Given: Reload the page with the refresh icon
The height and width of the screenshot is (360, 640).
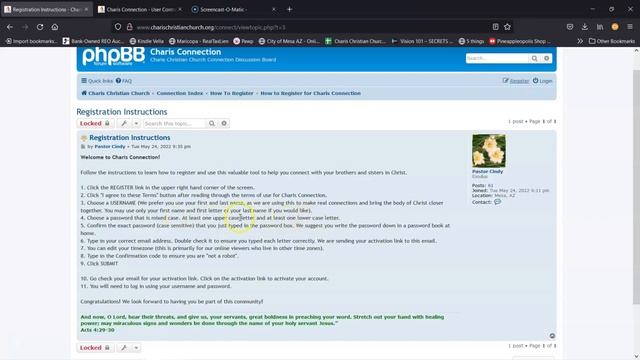Looking at the screenshot, I should point(40,27).
